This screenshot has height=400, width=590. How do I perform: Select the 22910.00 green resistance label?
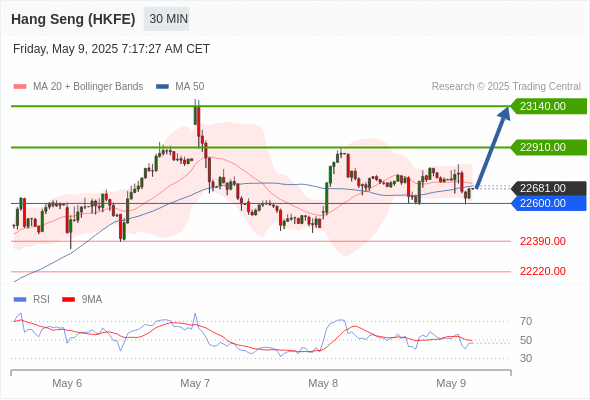549,147
